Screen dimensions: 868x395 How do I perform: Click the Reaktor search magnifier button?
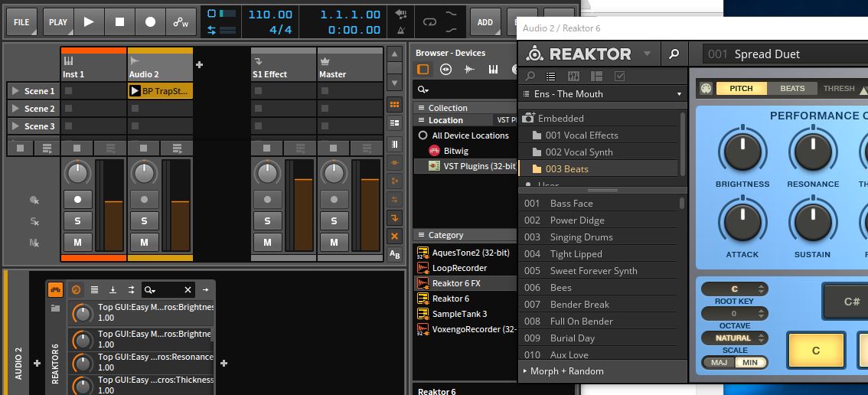[x=673, y=54]
